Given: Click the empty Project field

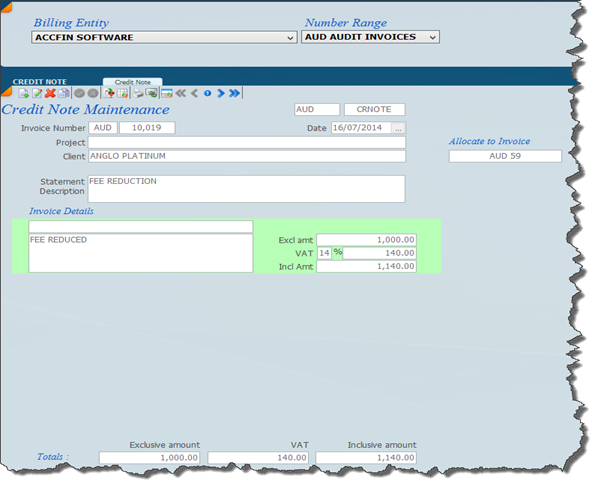Looking at the screenshot, I should click(x=246, y=142).
